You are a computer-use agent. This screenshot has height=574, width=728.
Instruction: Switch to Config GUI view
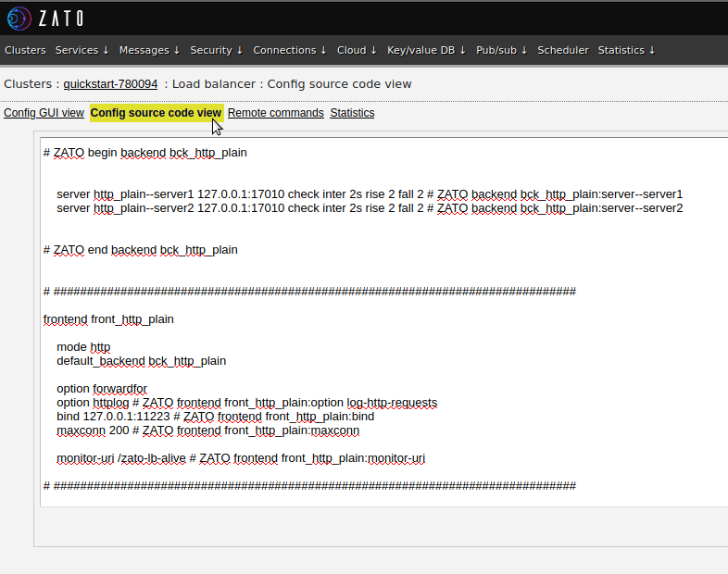44,113
